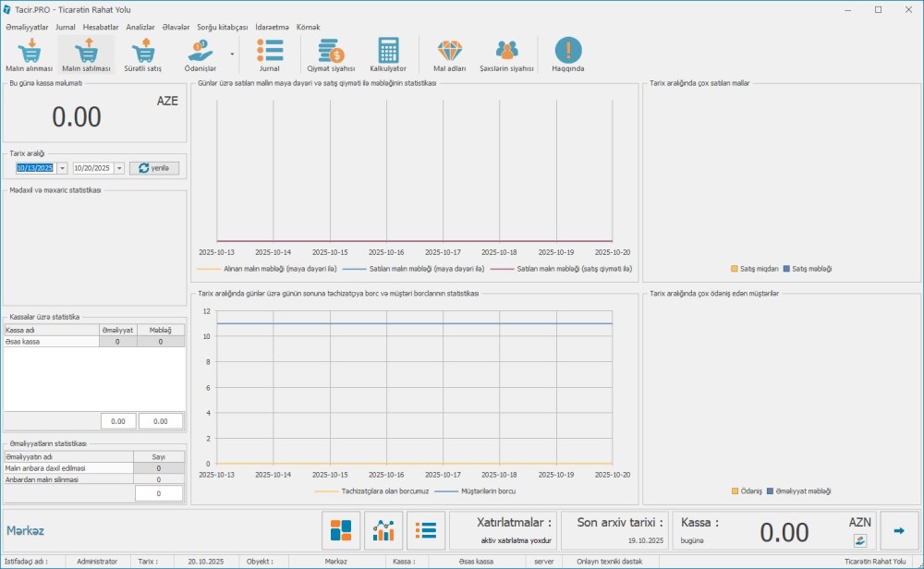Open Şəxslərin siyahısı people list
This screenshot has height=569, width=924.
coord(506,55)
